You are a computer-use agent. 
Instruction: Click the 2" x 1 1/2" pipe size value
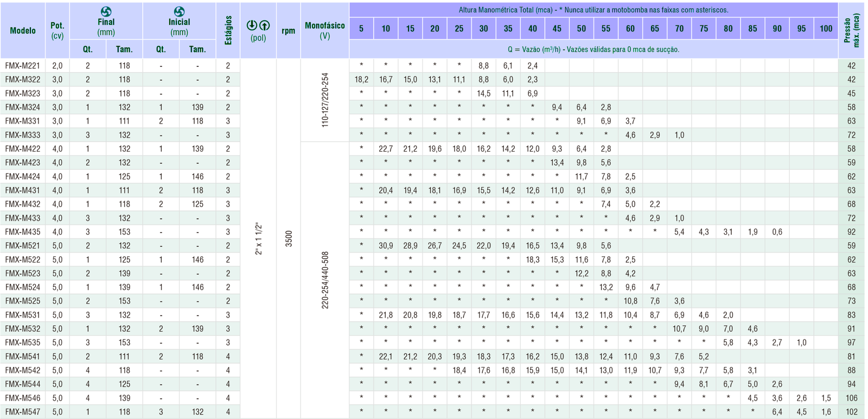[259, 239]
